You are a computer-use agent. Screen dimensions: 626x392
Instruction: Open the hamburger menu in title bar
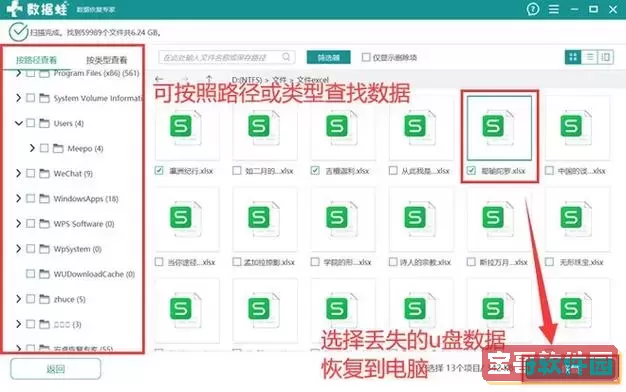pos(553,9)
